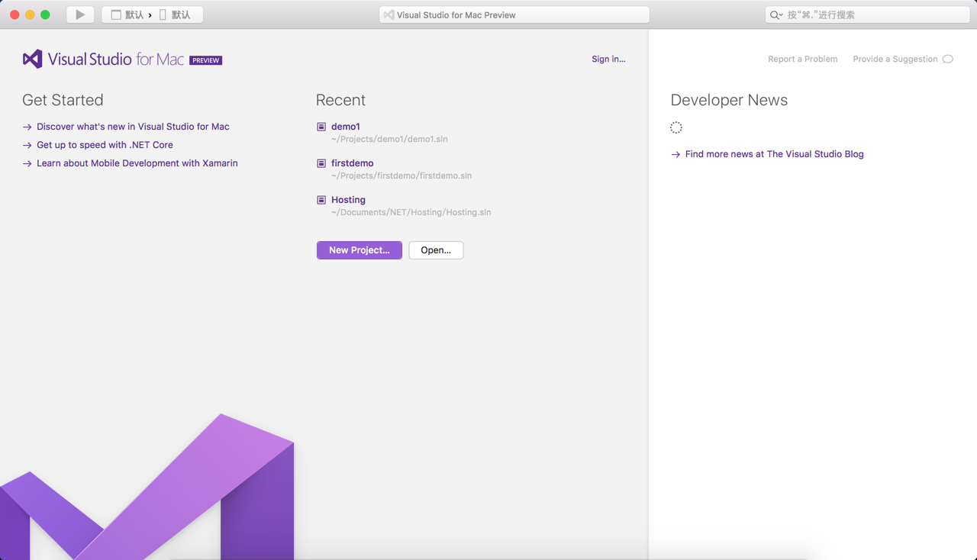Click Provide a Suggestion

[895, 59]
